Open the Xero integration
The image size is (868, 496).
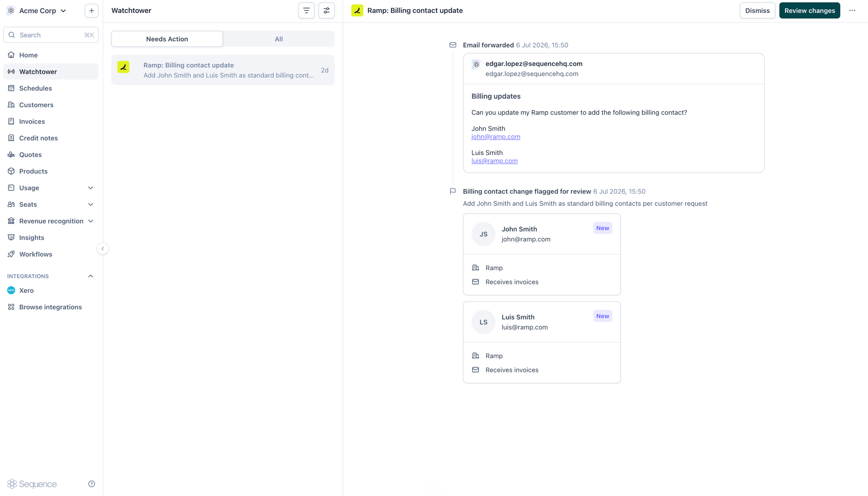tap(51, 290)
